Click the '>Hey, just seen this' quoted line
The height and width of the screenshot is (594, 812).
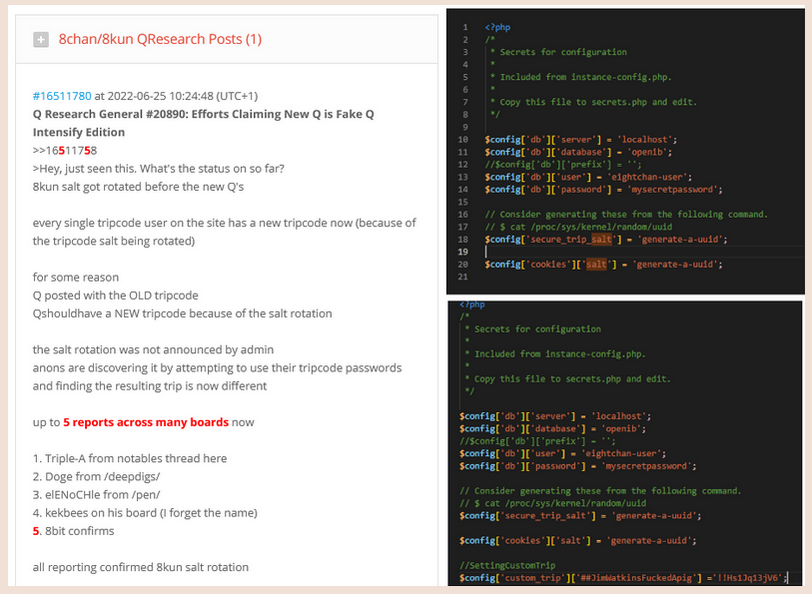(158, 168)
